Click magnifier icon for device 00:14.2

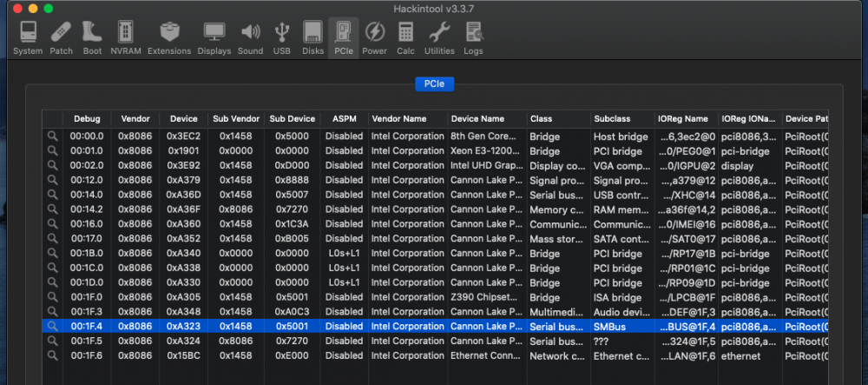[x=52, y=209]
